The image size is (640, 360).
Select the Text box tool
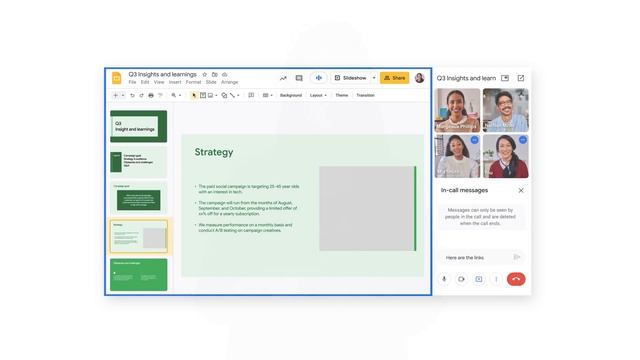click(x=203, y=95)
